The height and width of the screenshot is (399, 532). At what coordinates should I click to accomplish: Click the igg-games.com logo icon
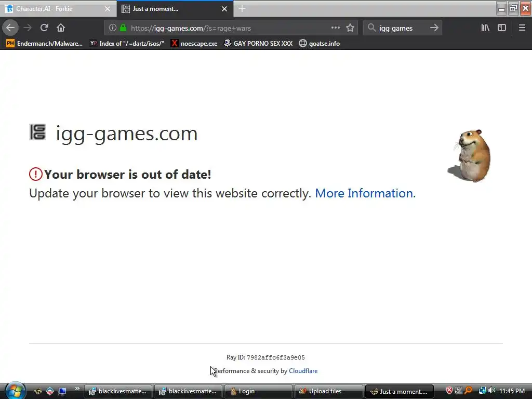tap(37, 132)
